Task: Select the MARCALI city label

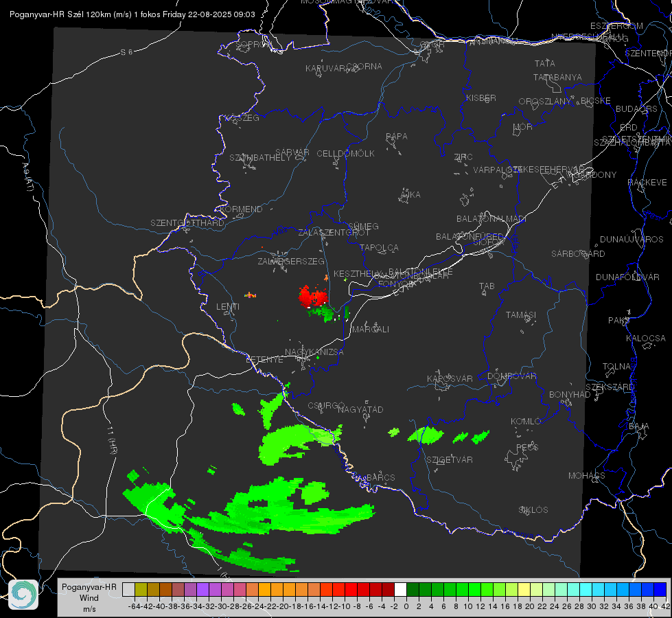Action: 371,330
